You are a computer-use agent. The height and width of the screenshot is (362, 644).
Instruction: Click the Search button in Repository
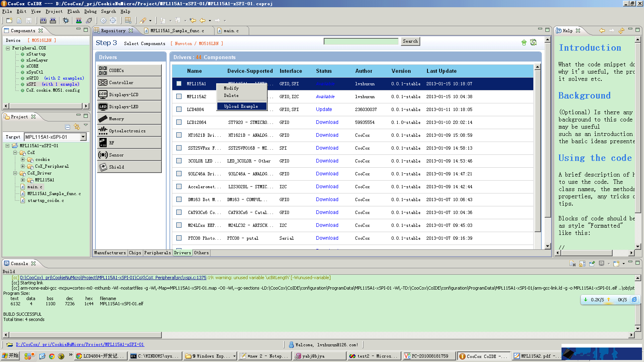410,41
